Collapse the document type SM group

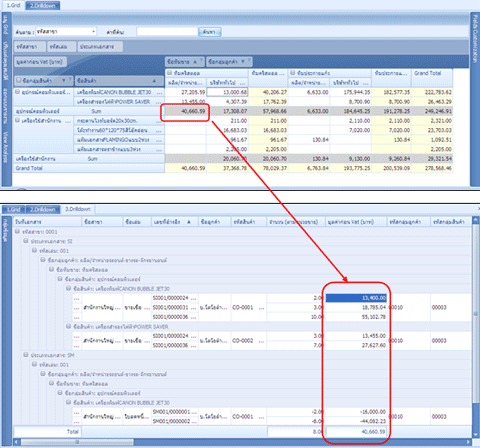26,355
